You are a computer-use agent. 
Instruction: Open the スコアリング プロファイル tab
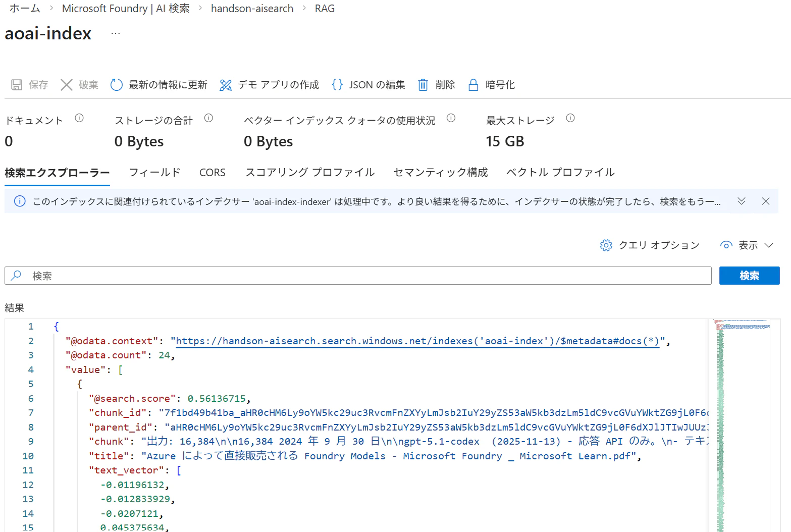[310, 173]
